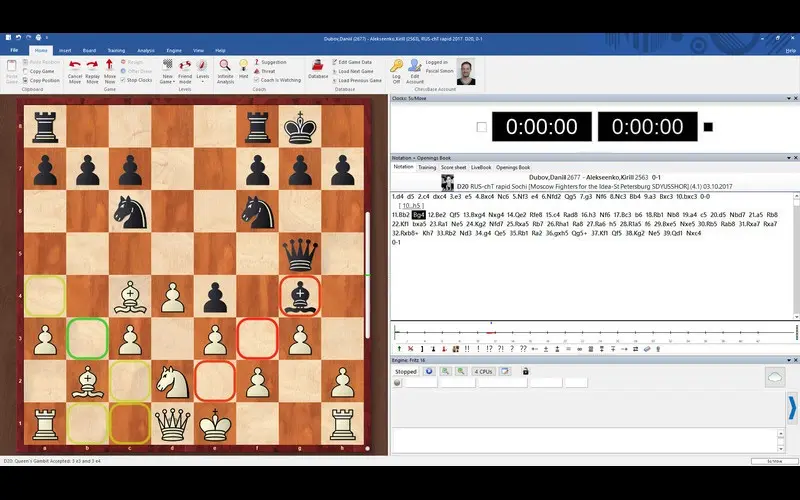The image size is (800, 500).
Task: Click the cloud engine icon
Action: (x=775, y=376)
